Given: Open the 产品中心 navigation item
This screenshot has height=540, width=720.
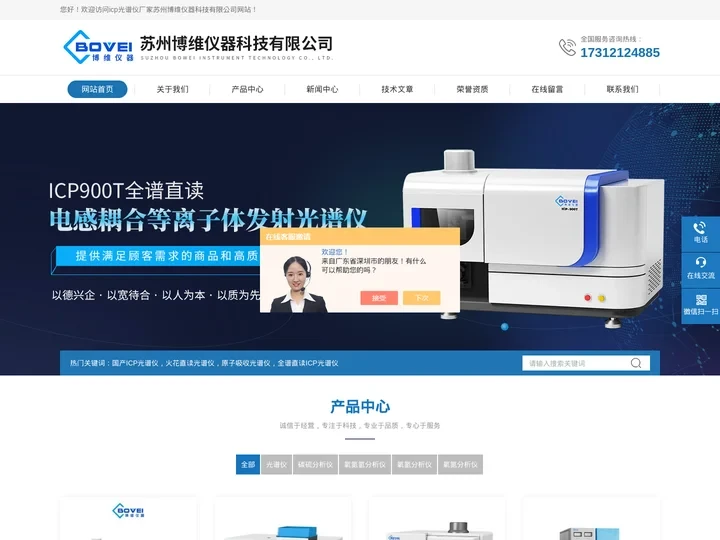Looking at the screenshot, I should [x=247, y=89].
